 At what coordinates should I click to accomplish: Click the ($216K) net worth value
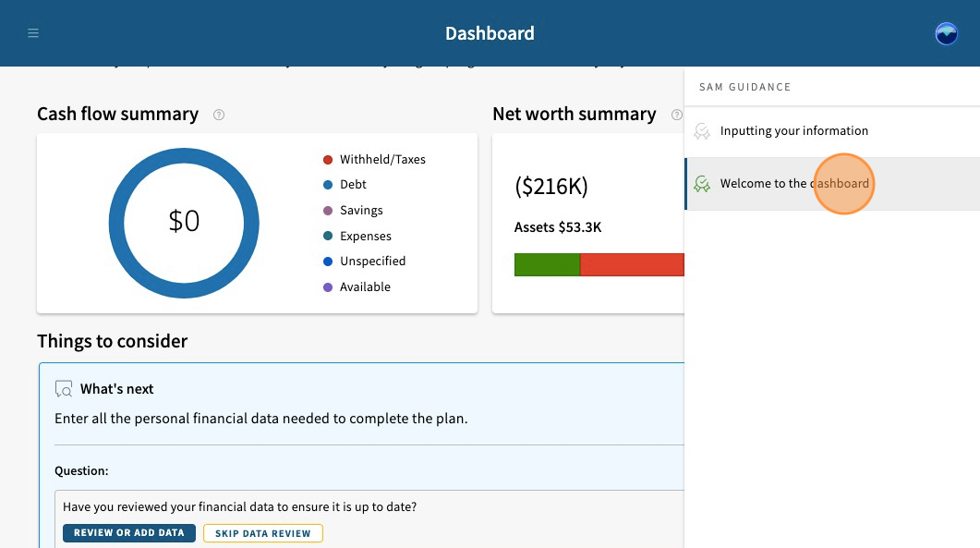point(551,187)
